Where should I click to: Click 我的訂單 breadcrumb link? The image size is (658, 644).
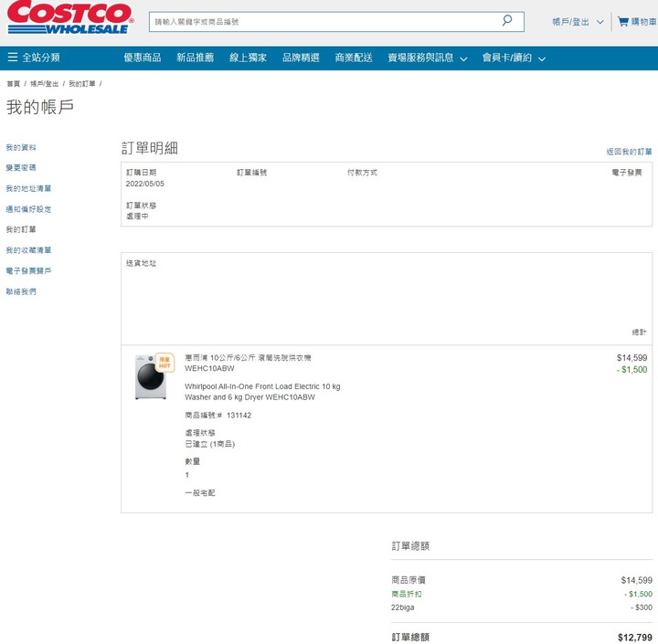pos(82,83)
